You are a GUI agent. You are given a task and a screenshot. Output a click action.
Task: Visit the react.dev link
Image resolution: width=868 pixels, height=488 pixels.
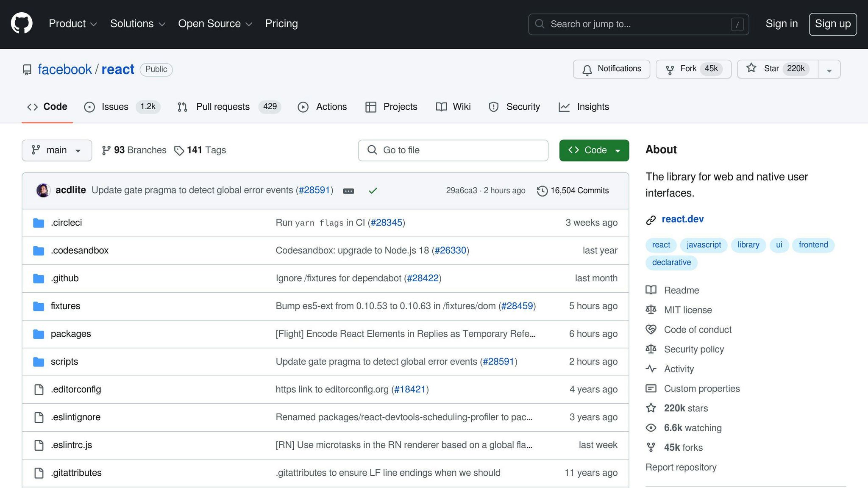[682, 219]
